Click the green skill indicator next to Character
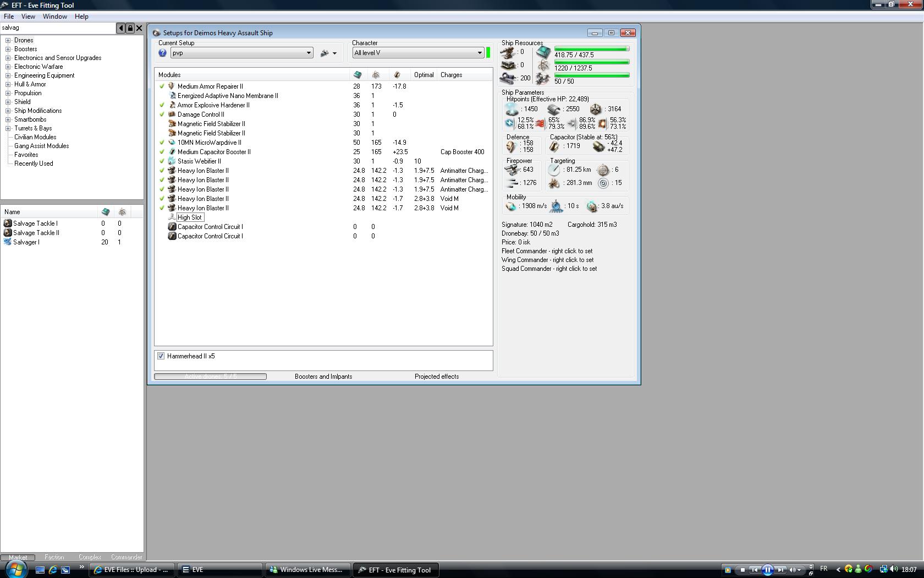This screenshot has width=924, height=578. [x=488, y=53]
